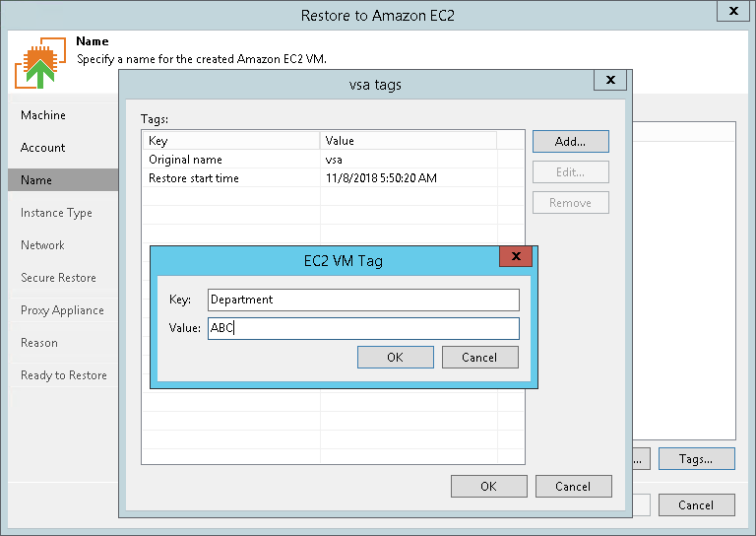Close the Restore to Amazon EC2 window
756x536 pixels.
[x=732, y=13]
